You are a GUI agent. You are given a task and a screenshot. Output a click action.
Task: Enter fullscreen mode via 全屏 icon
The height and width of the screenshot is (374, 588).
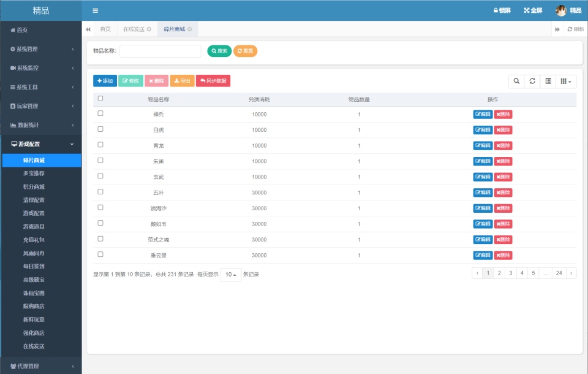tap(526, 10)
